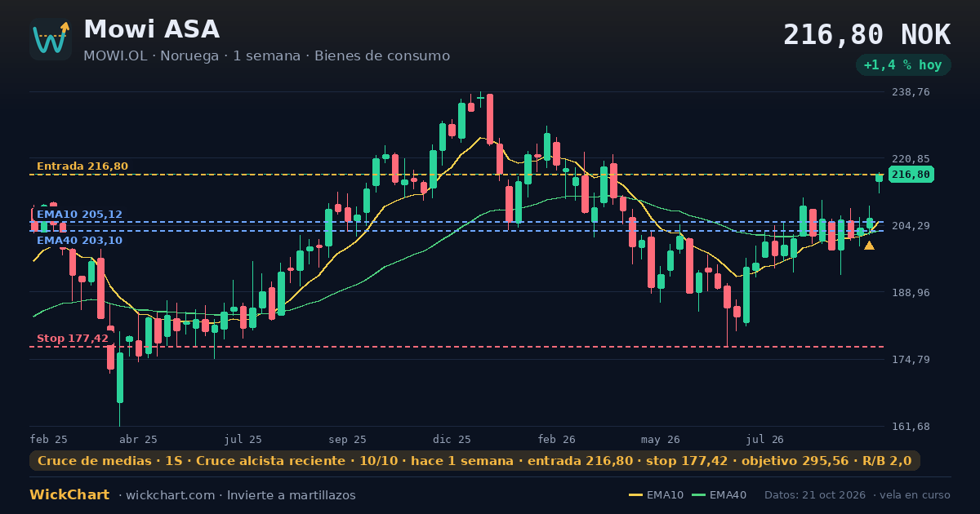Select the EMA40 203,10 line label
This screenshot has width=980, height=514.
79,241
